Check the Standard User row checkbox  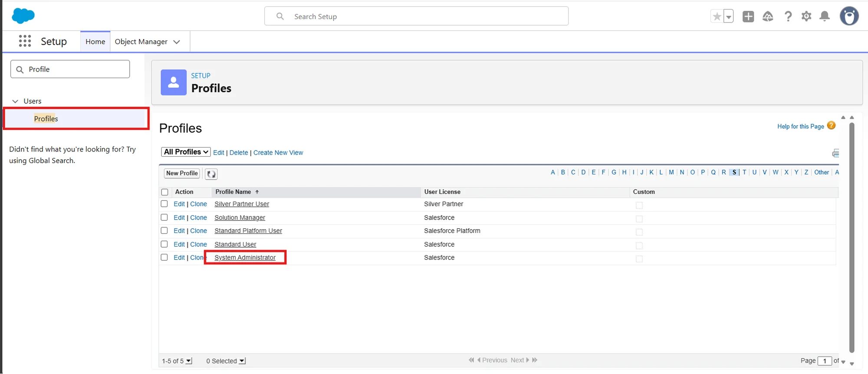pos(164,244)
